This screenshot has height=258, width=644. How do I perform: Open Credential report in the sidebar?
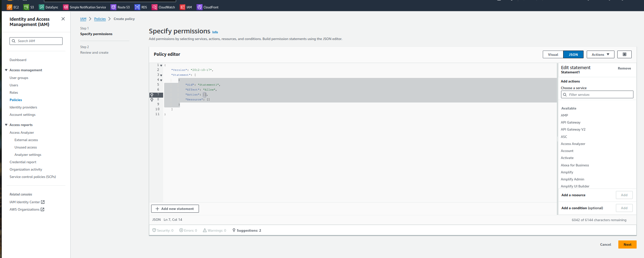pyautogui.click(x=23, y=162)
